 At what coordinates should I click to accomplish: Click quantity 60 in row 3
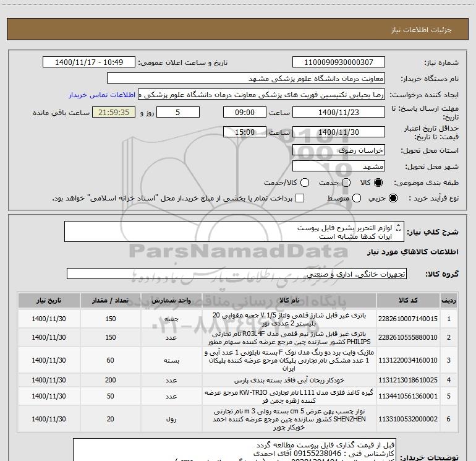[110, 360]
